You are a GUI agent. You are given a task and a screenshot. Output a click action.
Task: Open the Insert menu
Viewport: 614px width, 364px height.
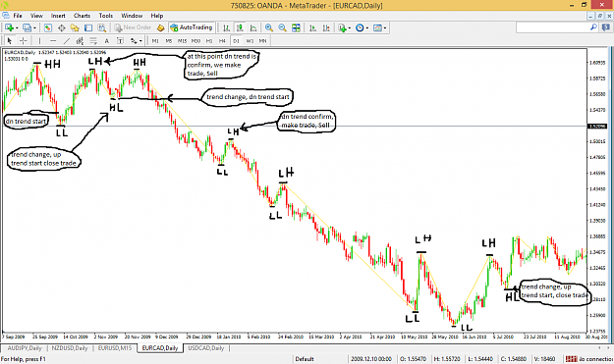58,16
